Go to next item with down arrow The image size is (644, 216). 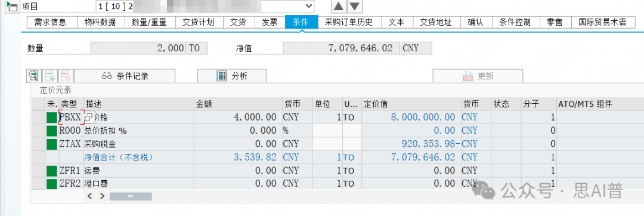click(x=354, y=6)
